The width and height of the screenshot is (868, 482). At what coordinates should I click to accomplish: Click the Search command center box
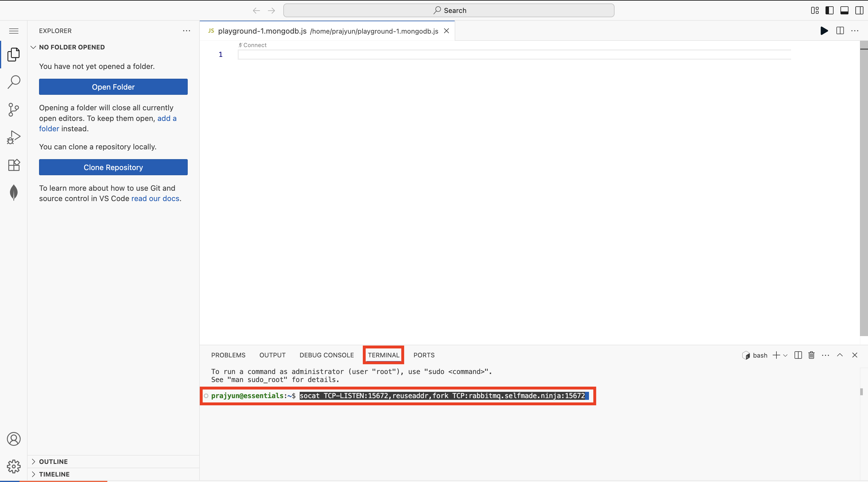coord(449,10)
